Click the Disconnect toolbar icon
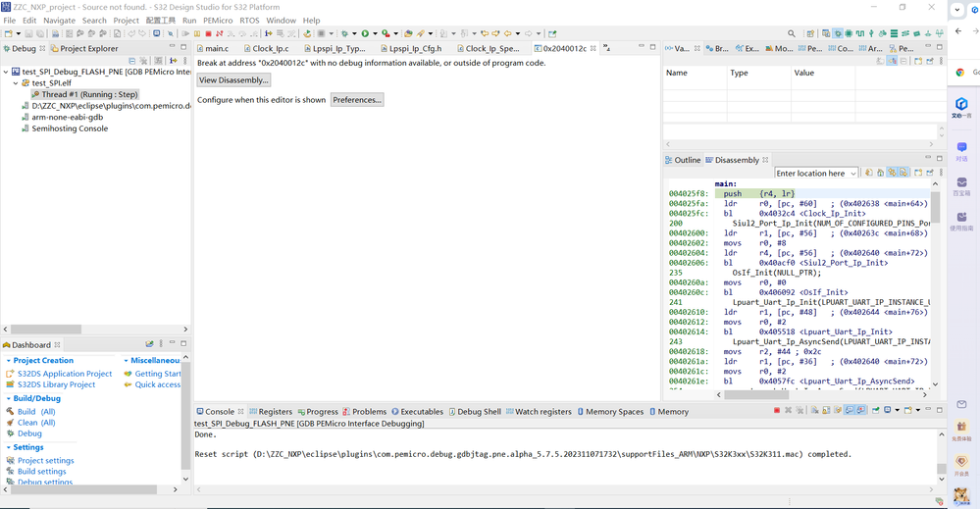 (x=220, y=33)
